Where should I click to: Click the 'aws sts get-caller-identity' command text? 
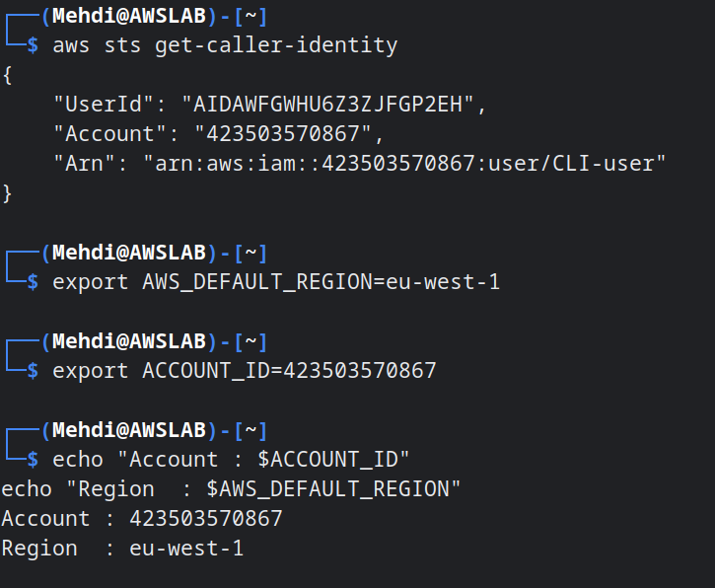point(225,45)
